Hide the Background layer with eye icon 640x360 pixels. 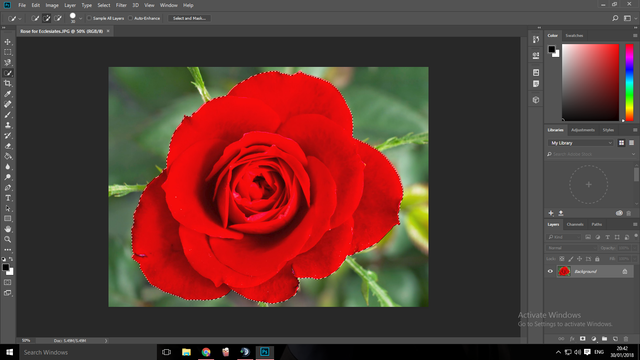click(x=550, y=271)
